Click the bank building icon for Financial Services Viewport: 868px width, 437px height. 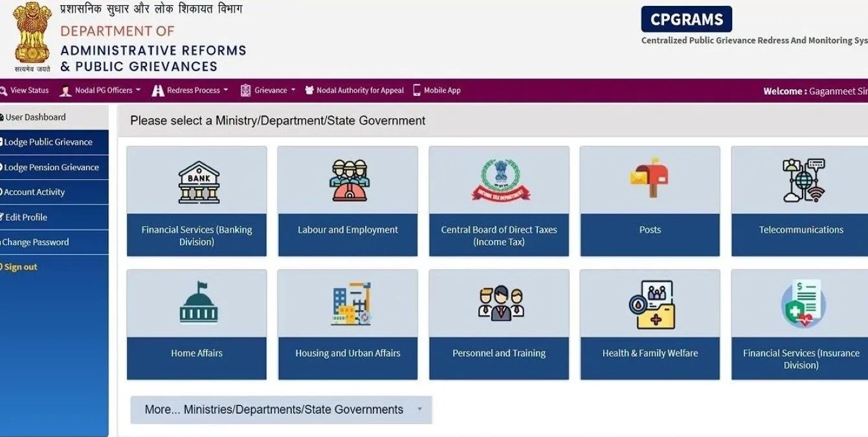[x=199, y=182]
